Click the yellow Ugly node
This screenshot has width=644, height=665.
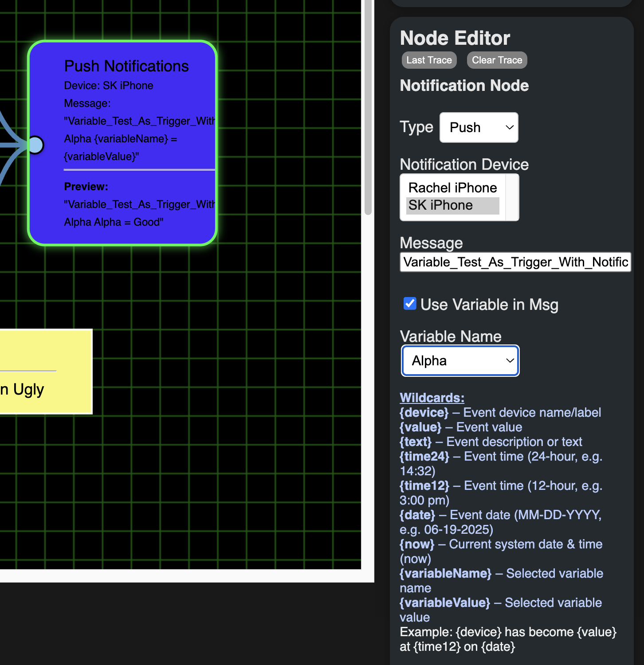click(46, 372)
